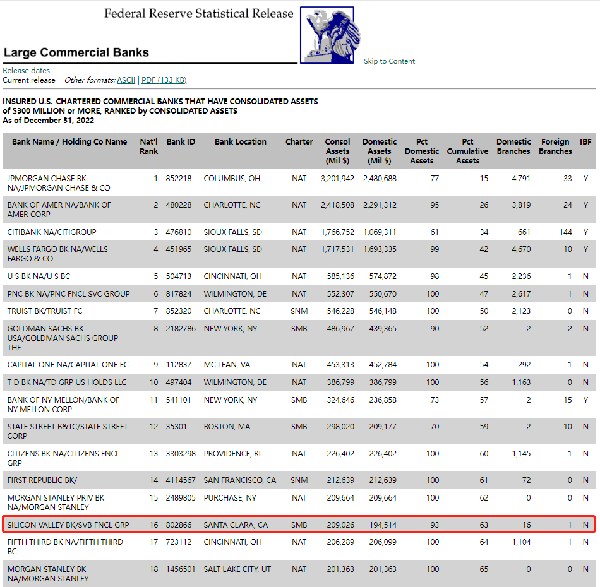The width and height of the screenshot is (600, 587).
Task: Click the COLUMBUS, OH location cell
Action: click(232, 178)
